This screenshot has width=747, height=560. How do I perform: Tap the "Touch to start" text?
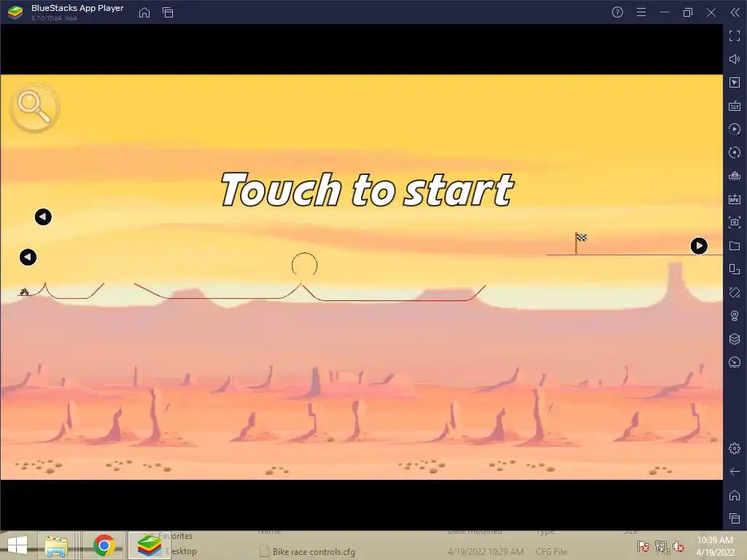click(367, 190)
